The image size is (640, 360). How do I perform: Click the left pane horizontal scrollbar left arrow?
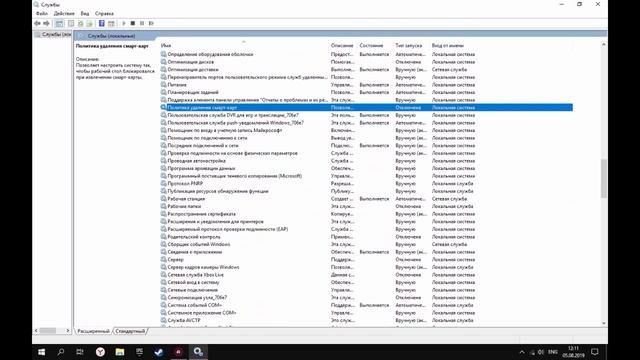(36, 330)
